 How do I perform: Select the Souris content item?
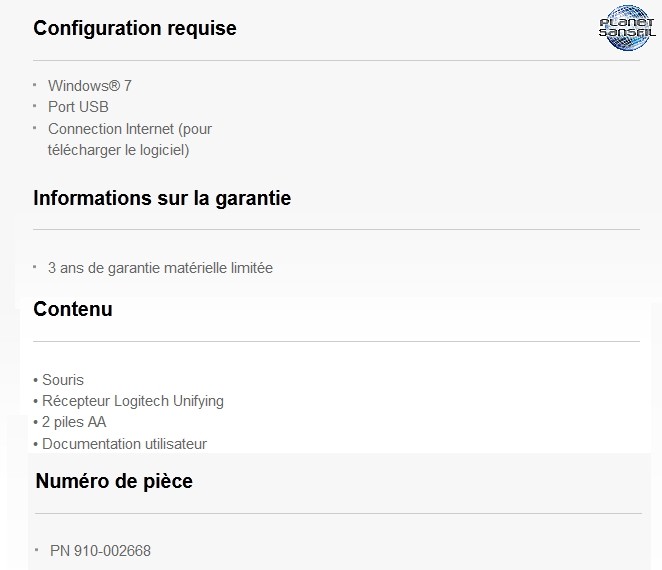[63, 380]
